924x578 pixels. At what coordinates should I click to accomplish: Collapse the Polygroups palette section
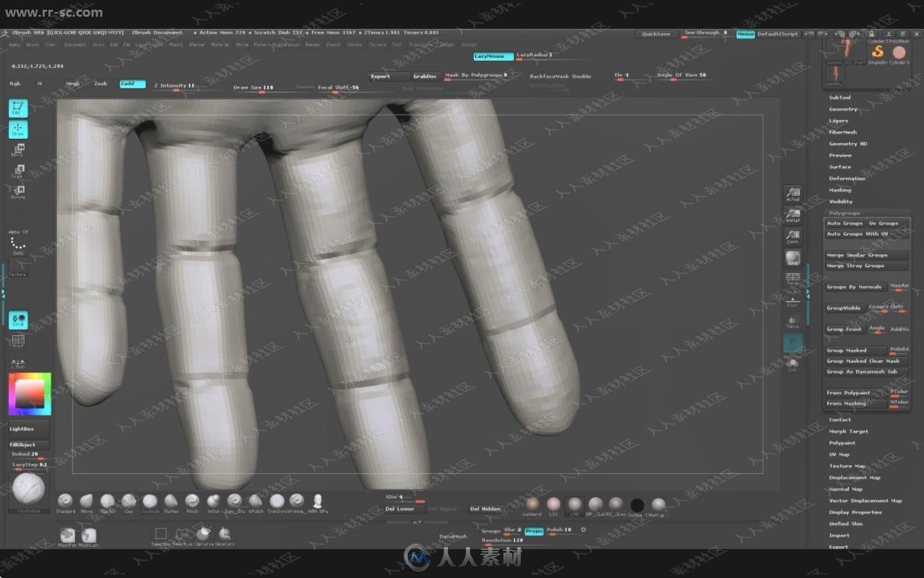click(x=844, y=213)
